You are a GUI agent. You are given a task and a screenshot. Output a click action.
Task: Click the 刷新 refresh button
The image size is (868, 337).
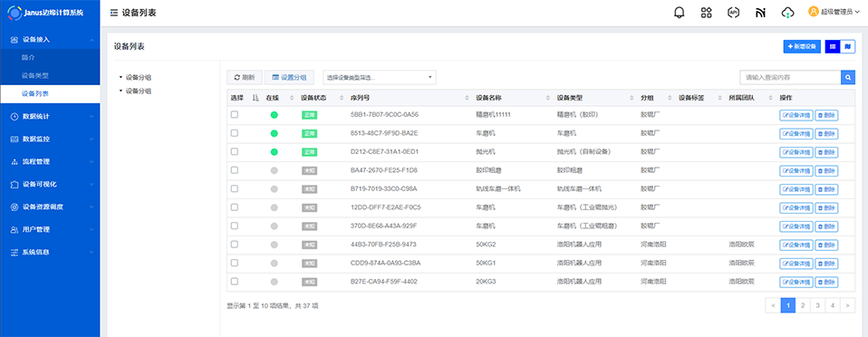click(245, 78)
